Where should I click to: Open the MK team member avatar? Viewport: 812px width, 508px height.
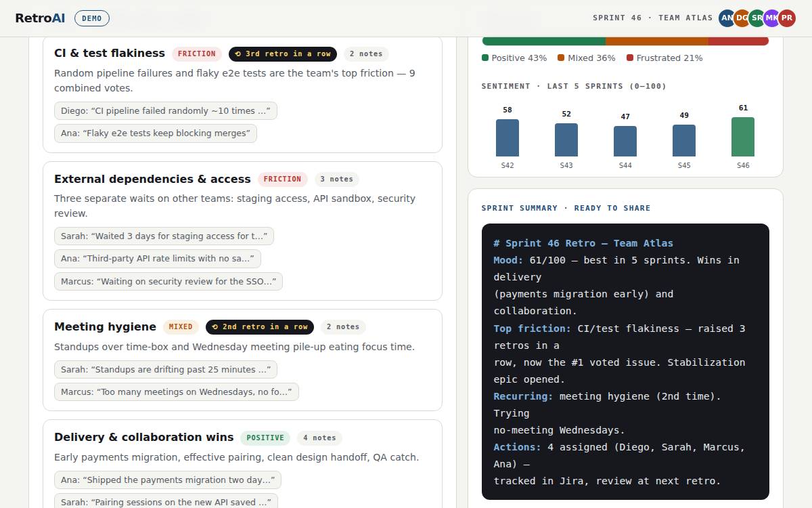click(x=772, y=18)
